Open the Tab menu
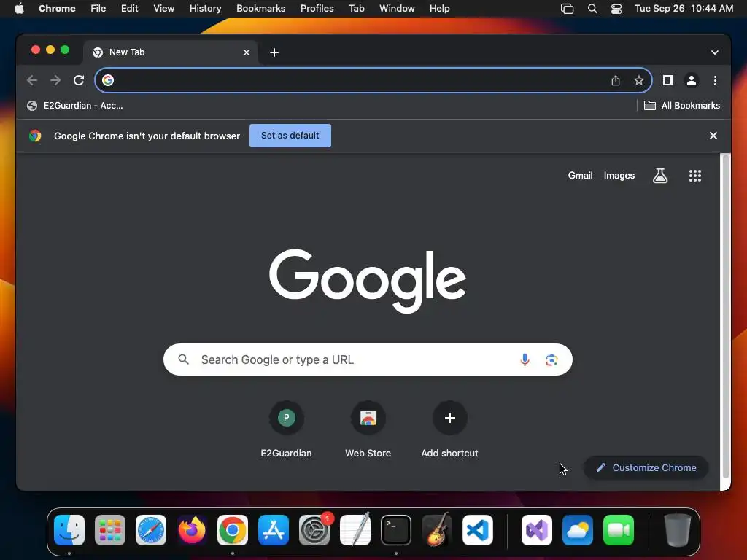 [x=356, y=9]
